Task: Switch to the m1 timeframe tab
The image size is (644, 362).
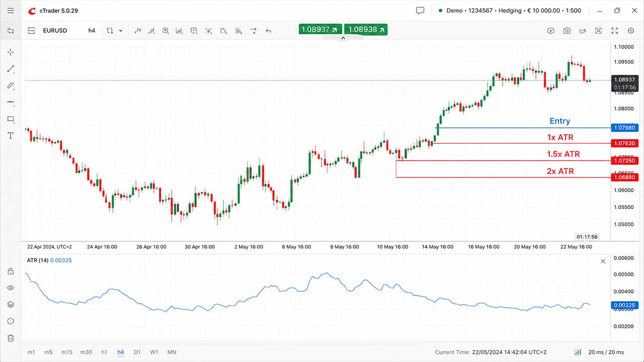Action: pyautogui.click(x=31, y=352)
